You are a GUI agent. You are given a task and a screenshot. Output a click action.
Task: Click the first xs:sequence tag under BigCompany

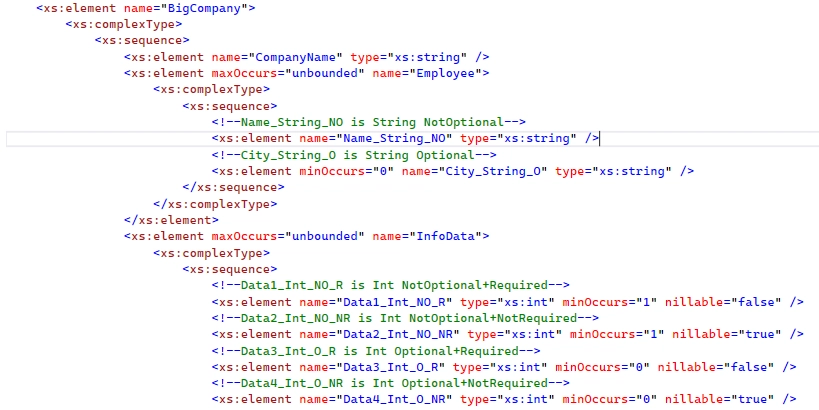point(142,40)
